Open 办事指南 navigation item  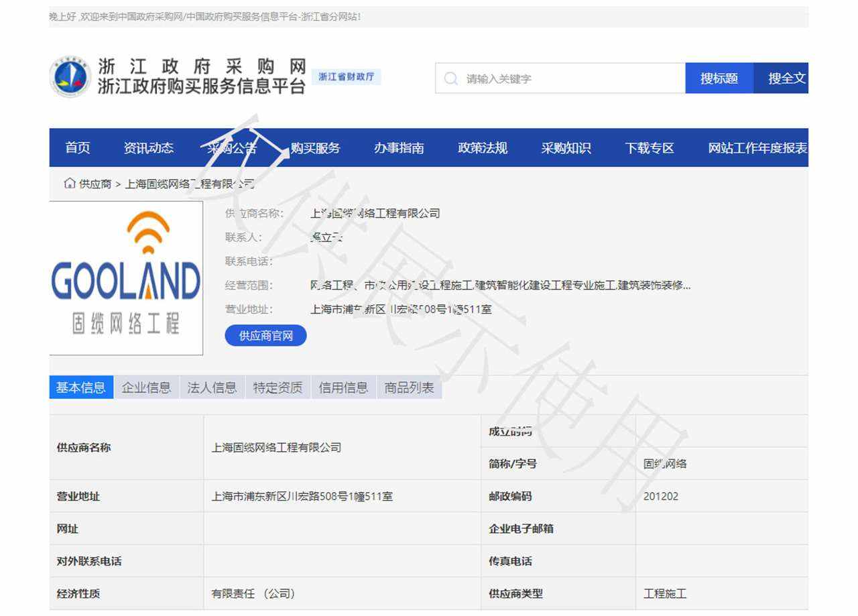pos(399,148)
